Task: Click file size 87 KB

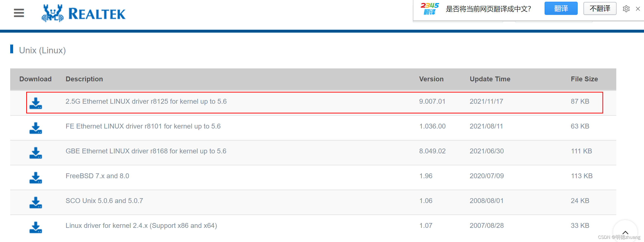Action: tap(580, 101)
